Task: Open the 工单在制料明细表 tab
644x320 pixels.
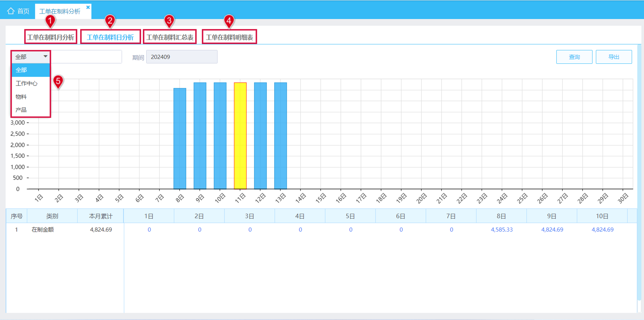Action: click(x=229, y=37)
